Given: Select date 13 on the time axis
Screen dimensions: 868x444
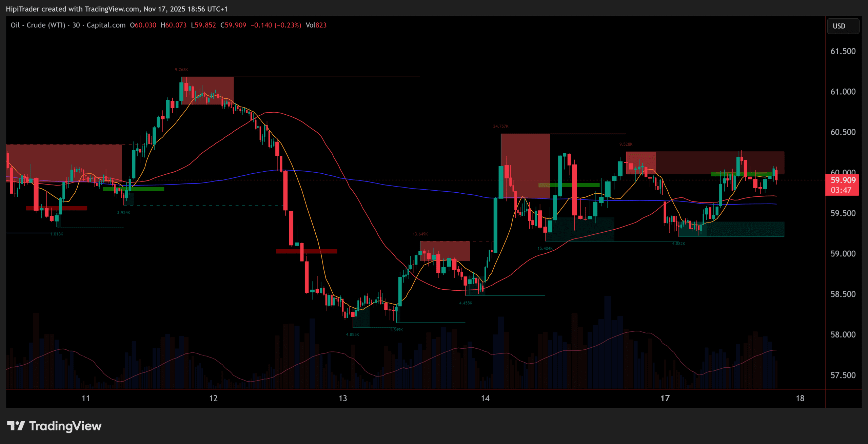Looking at the screenshot, I should (x=343, y=398).
